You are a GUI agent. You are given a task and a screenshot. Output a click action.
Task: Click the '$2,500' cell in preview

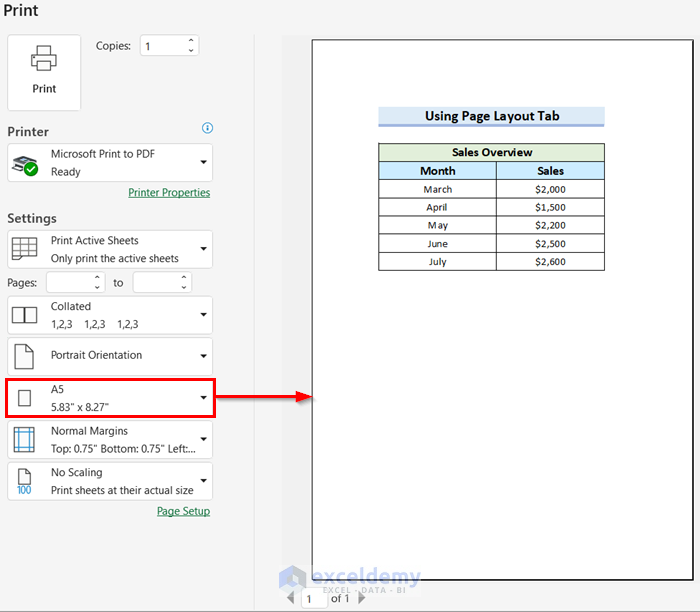(550, 244)
